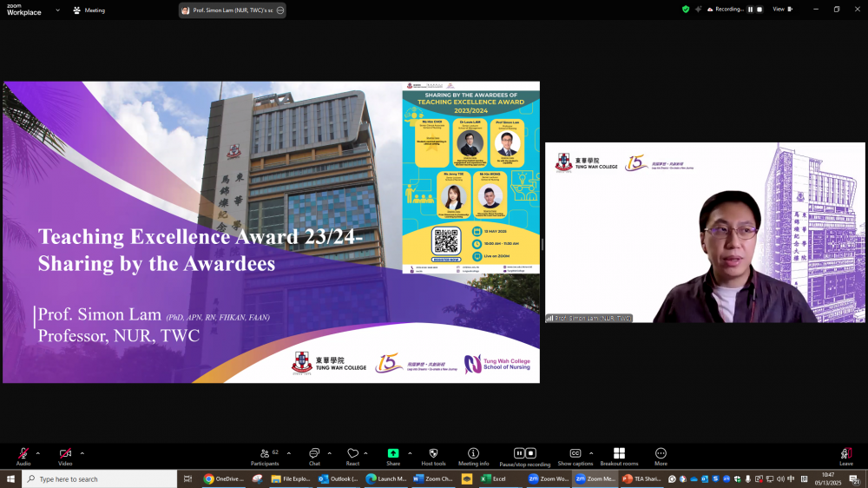Start camera with Video icon
Screen dimensions: 868x488
(65, 457)
